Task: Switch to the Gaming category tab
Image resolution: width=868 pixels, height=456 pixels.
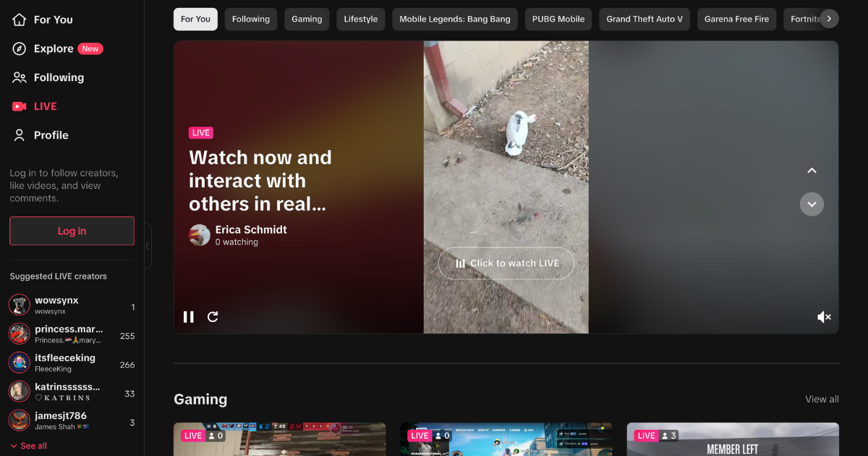Action: coord(307,19)
